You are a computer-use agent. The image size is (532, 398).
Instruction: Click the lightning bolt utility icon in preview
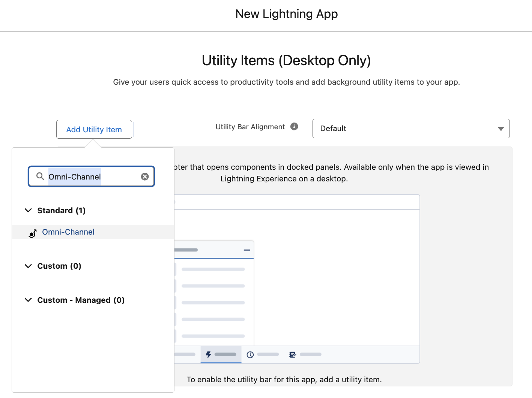tap(208, 354)
